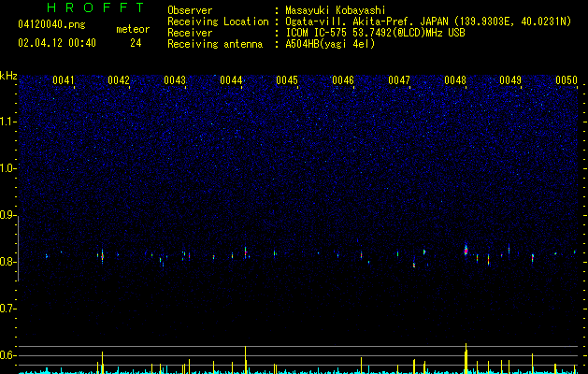The width and height of the screenshot is (588, 374).
Task: Click the 1.0 kHz axis label
Action: click(8, 169)
